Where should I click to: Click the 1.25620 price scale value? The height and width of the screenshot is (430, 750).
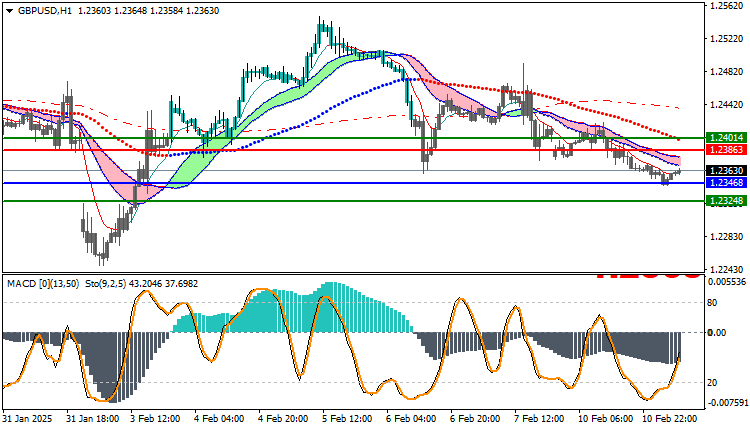coord(727,6)
